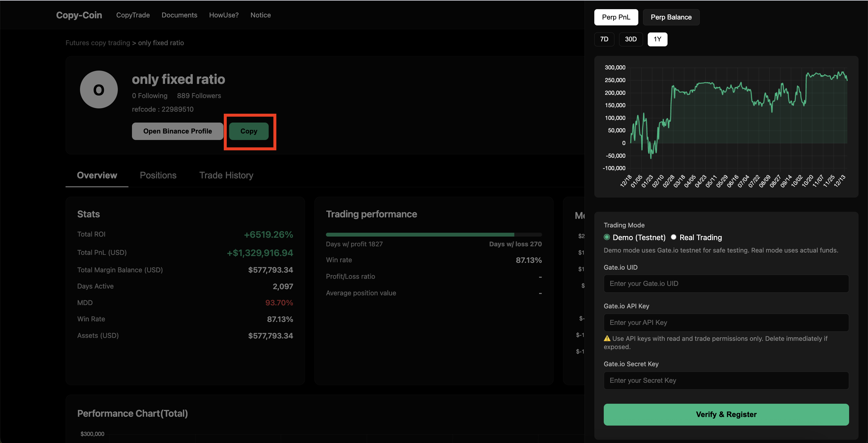The height and width of the screenshot is (443, 868).
Task: Click the green Copy button
Action: tap(249, 131)
